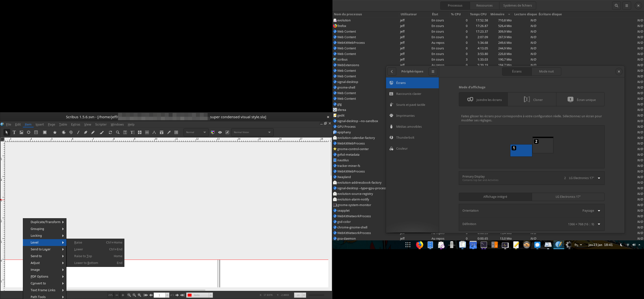Select the Polygon star tool

click(55, 133)
